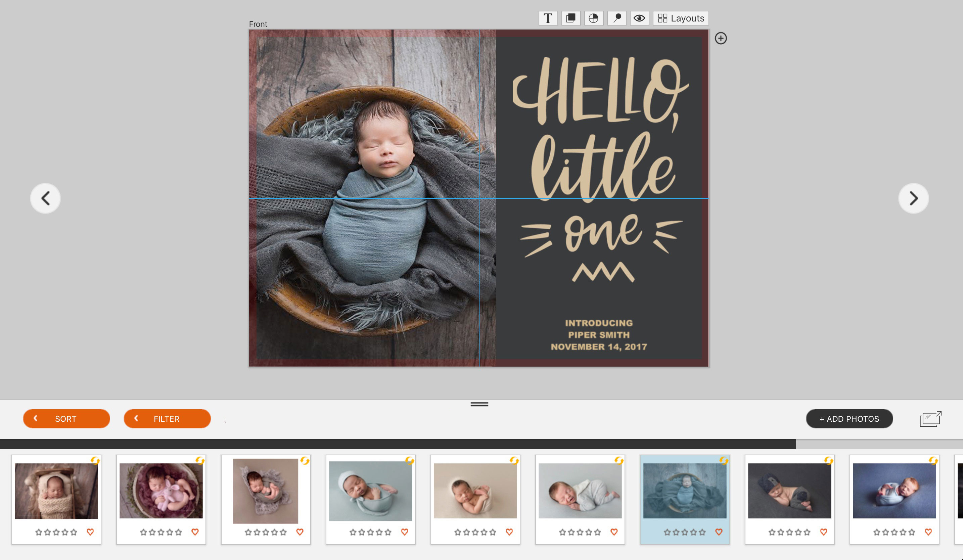Viewport: 963px width, 560px height.
Task: Favorite the gray hat baby photo with heart
Action: (x=824, y=532)
